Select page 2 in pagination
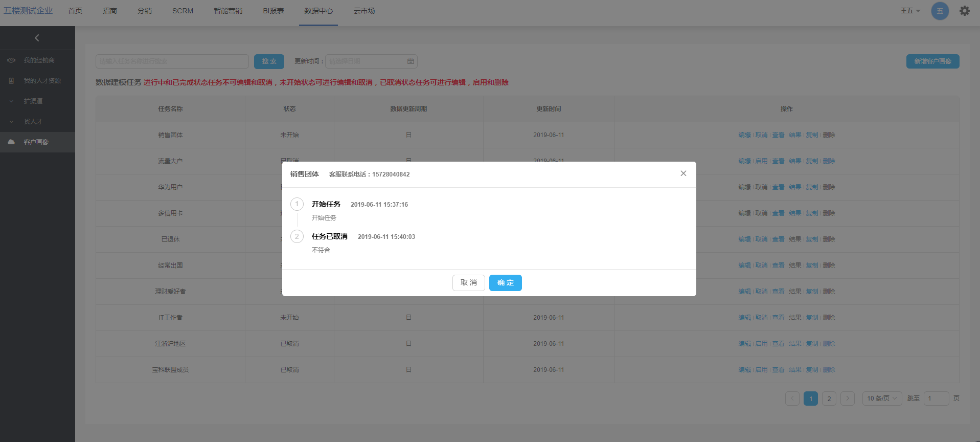 click(x=829, y=399)
